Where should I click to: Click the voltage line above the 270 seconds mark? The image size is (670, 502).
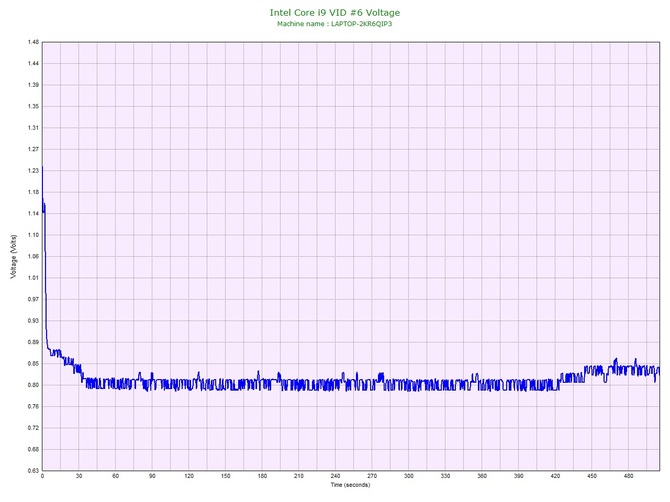click(x=372, y=382)
